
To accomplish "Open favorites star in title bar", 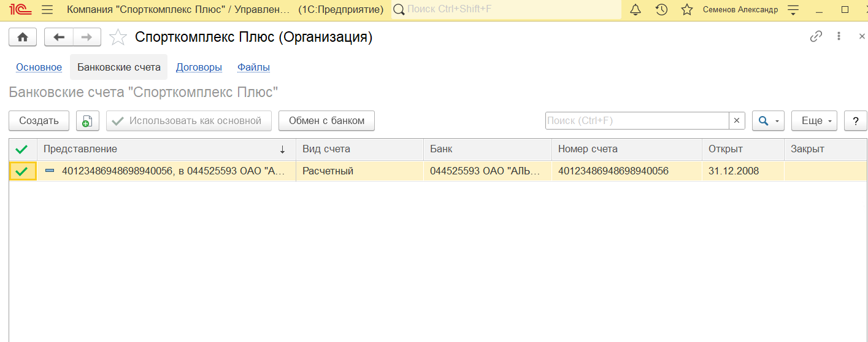I will 687,10.
